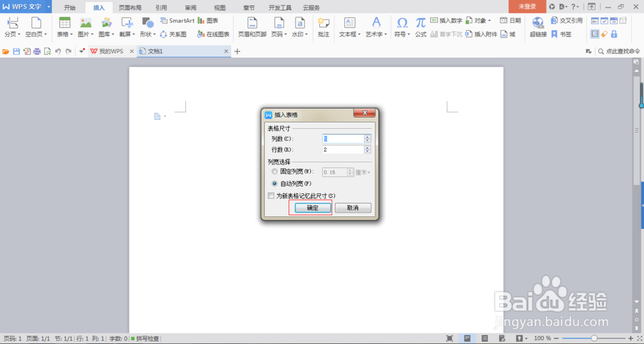Switch to web layout view in status bar

pos(502,338)
